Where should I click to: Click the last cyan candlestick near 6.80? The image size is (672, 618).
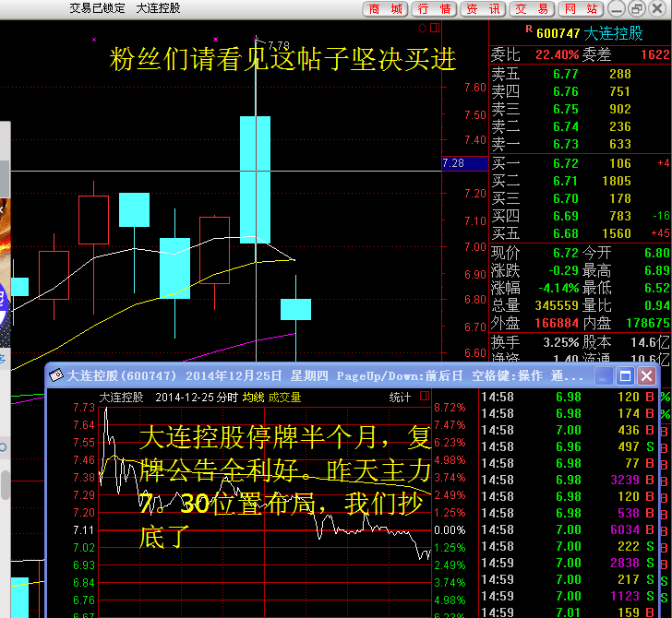(x=295, y=309)
